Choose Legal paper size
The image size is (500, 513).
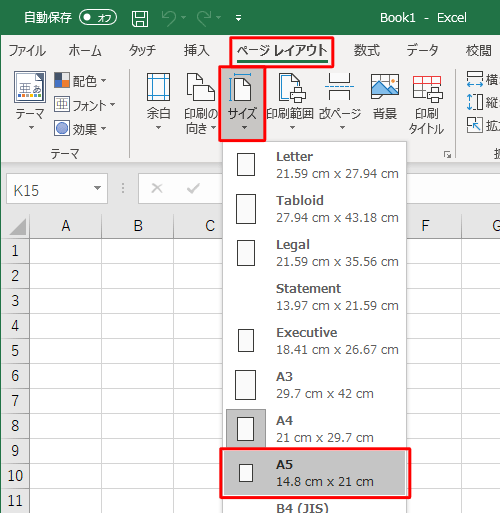315,253
